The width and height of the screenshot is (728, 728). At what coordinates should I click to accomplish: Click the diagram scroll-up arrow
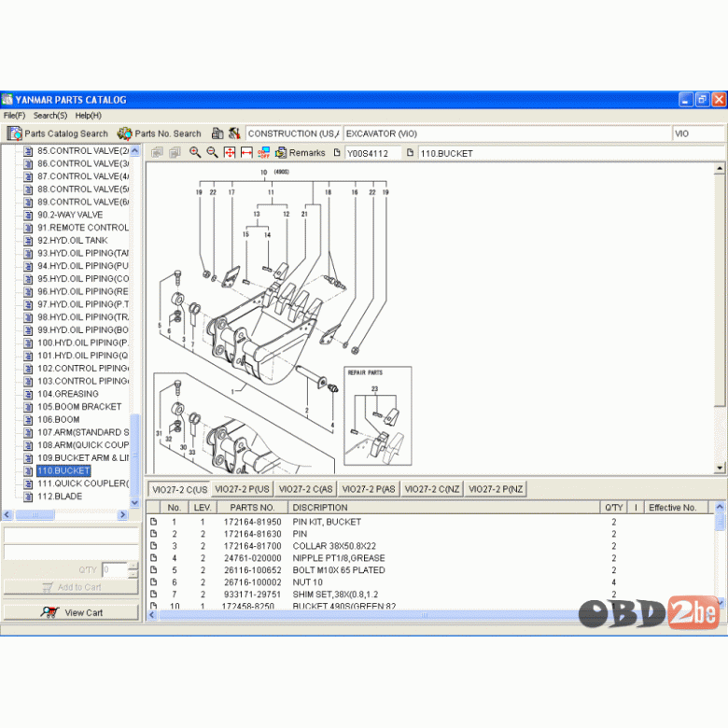pyautogui.click(x=720, y=168)
